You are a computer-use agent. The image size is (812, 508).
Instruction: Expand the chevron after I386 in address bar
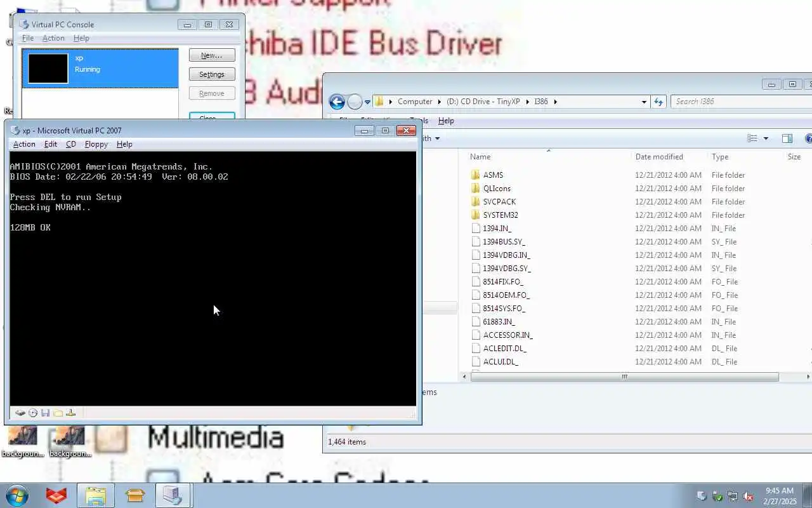pos(556,102)
